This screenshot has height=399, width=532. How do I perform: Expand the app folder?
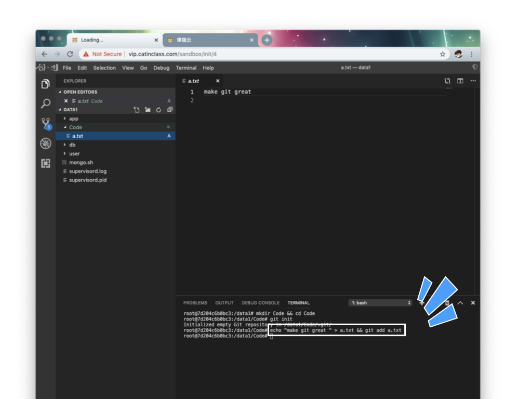click(73, 118)
